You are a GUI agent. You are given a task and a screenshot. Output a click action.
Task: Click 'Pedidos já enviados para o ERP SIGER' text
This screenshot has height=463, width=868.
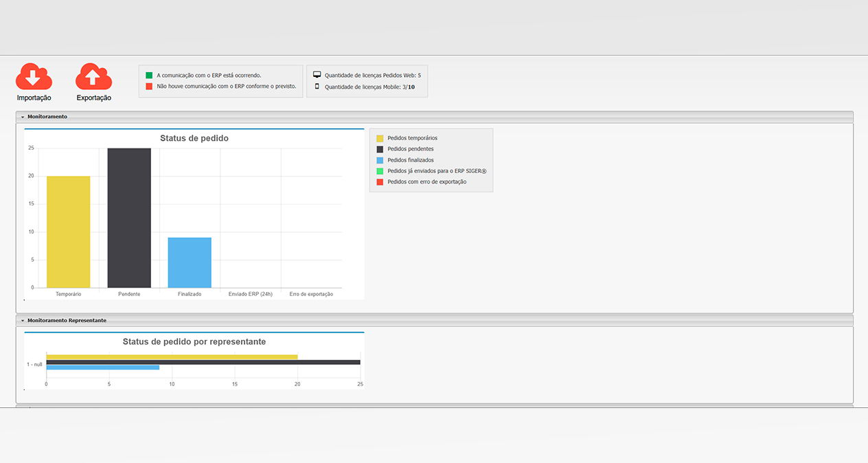point(437,171)
